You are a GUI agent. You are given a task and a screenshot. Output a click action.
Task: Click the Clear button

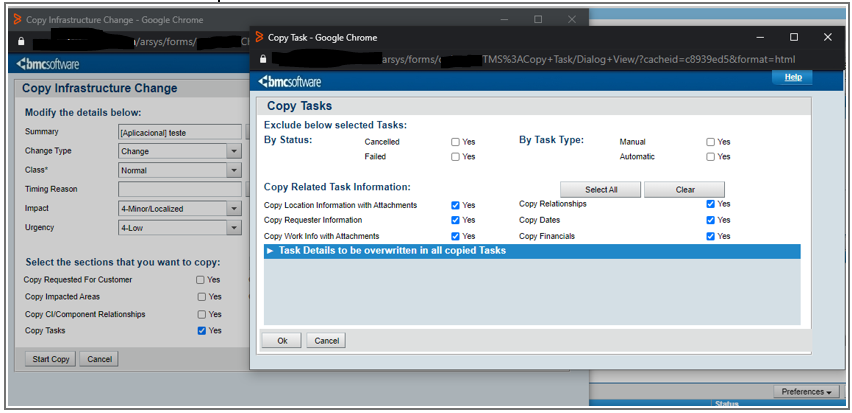tap(685, 190)
